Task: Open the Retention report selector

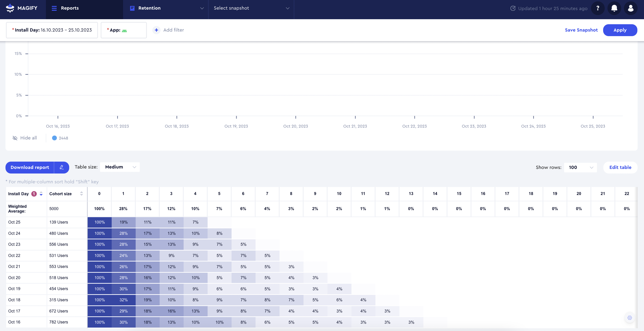Action: (x=166, y=8)
